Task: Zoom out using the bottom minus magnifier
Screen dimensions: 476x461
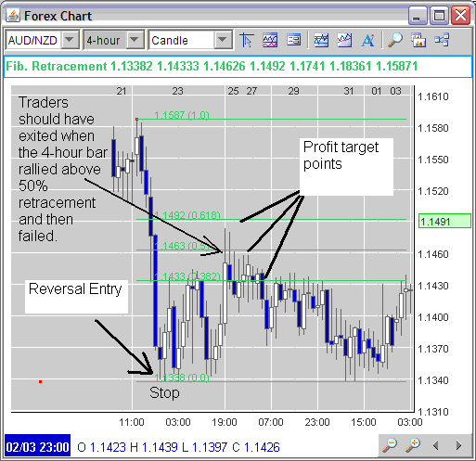Action: click(x=390, y=445)
